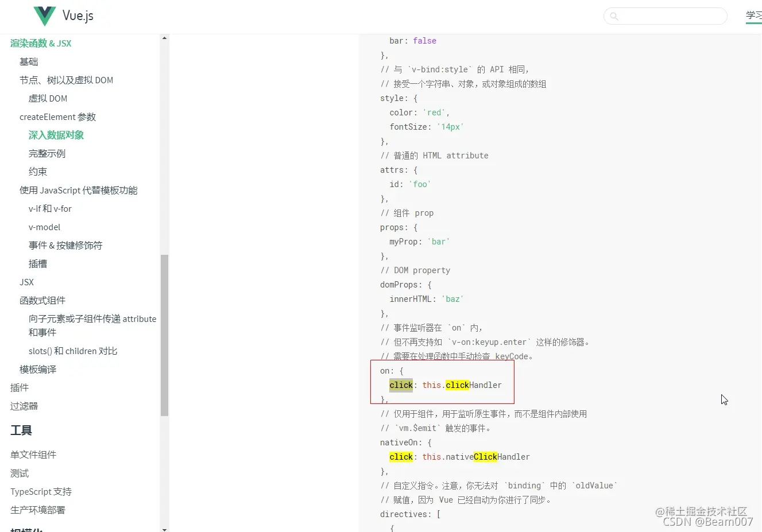Click this.clickHandler code text
762x532 pixels.
[462, 385]
